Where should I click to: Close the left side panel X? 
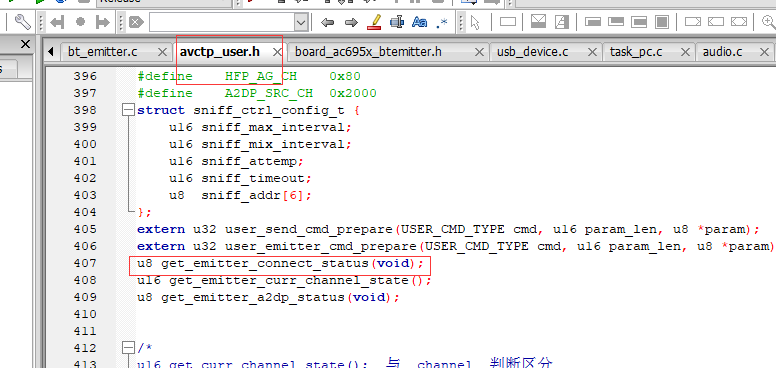pyautogui.click(x=25, y=45)
